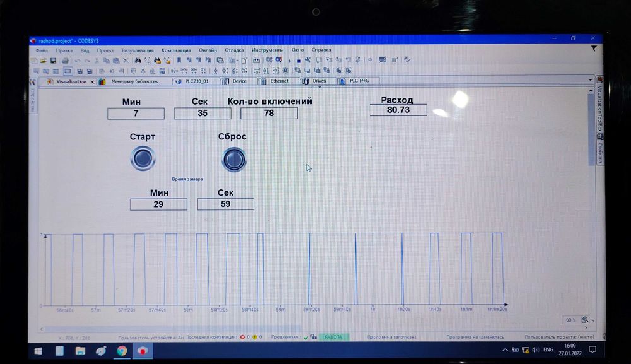
Task: Click the Undo toolbar icon
Action: [x=77, y=61]
